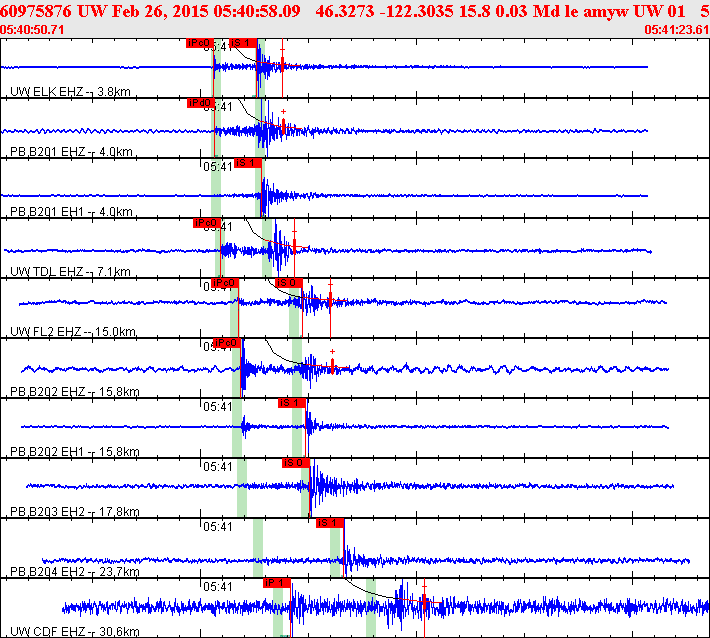Click the 05:41 time label in PB B203 EH2 row
This screenshot has height=638, width=710.
tap(217, 467)
